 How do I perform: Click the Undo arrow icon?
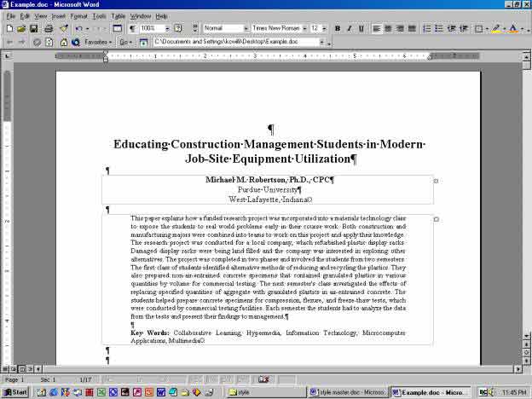pyautogui.click(x=78, y=28)
